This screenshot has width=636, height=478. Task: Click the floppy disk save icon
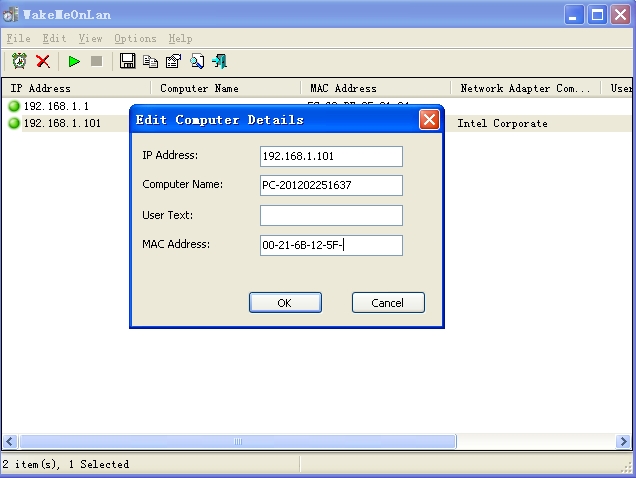128,62
